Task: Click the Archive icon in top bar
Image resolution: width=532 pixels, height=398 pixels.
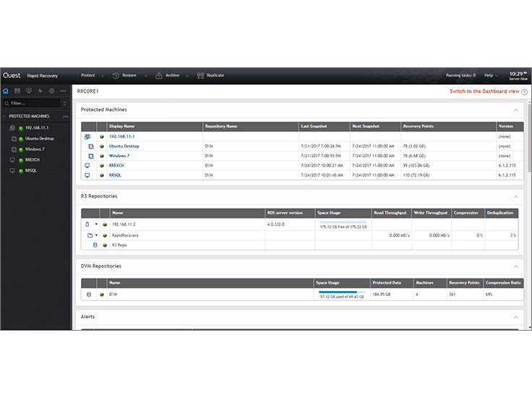Action: pyautogui.click(x=159, y=76)
